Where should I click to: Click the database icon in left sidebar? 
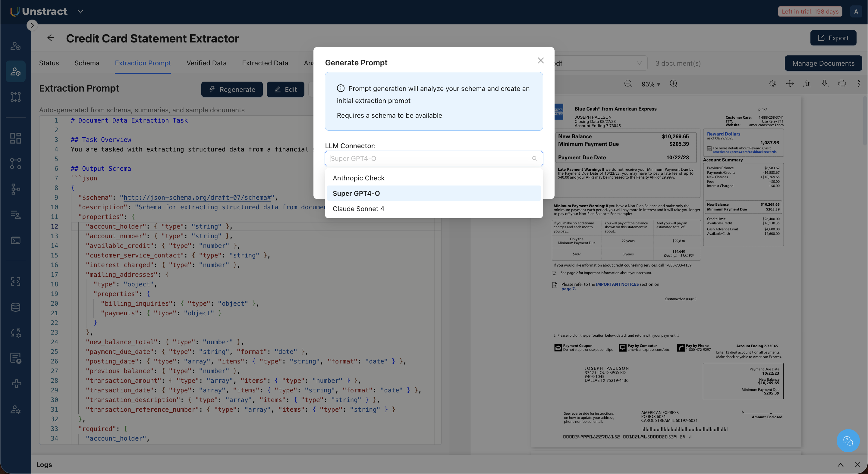click(15, 307)
